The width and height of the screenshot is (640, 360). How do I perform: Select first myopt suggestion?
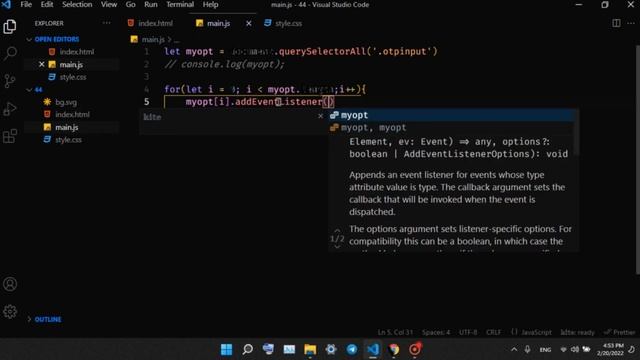[451, 116]
